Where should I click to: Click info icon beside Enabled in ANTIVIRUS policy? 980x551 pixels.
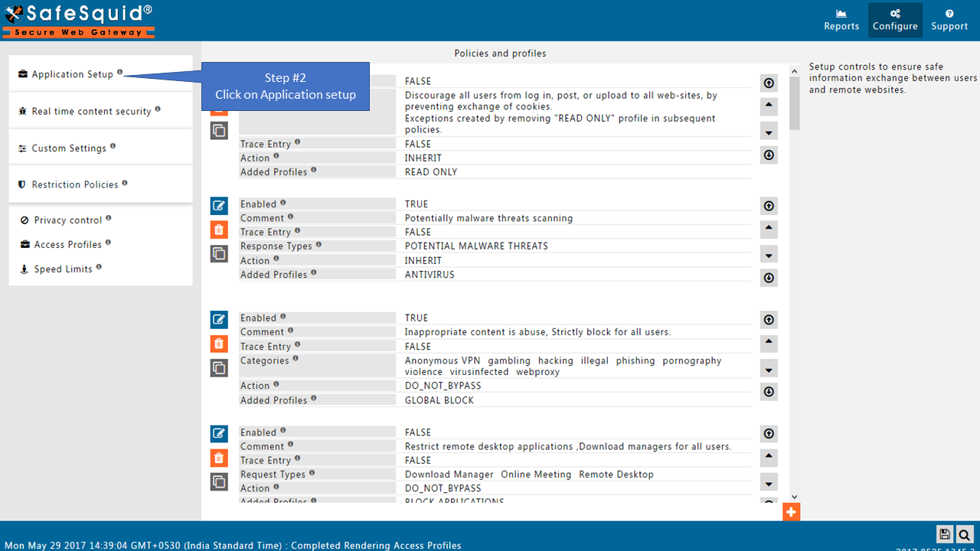pos(283,203)
